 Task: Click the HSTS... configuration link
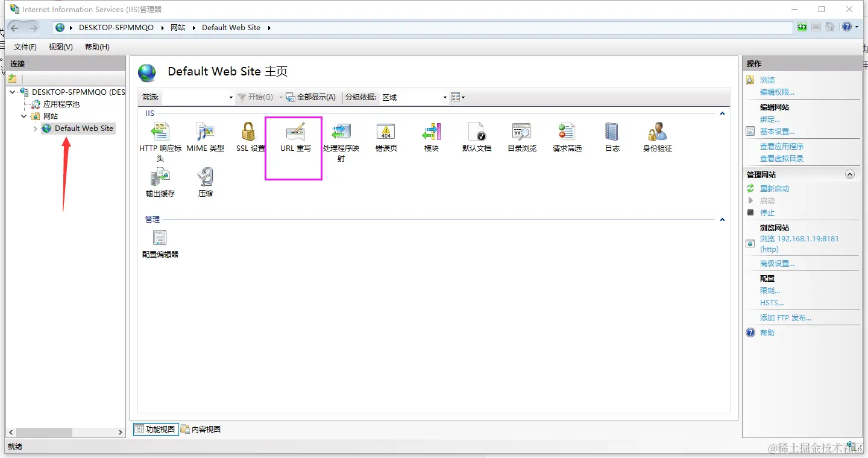coord(772,303)
